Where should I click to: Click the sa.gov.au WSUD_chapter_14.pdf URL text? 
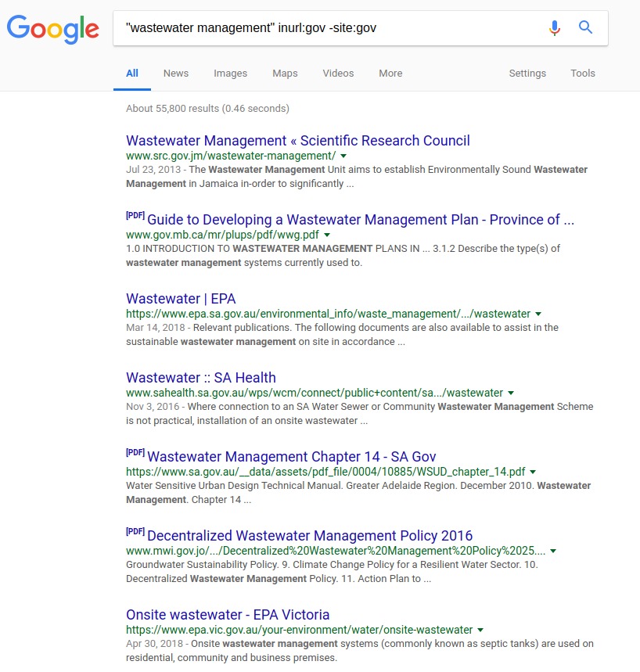(325, 472)
